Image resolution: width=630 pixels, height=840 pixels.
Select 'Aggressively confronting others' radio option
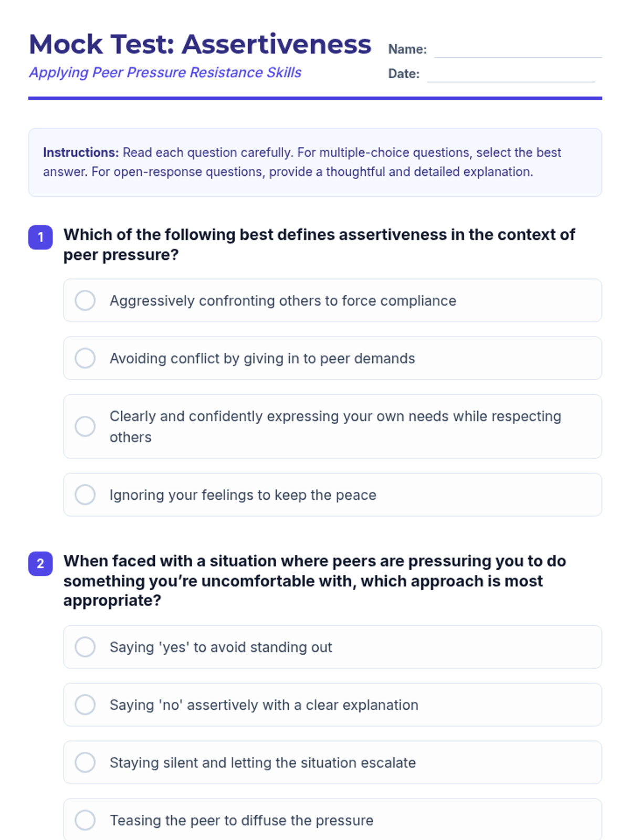85,301
